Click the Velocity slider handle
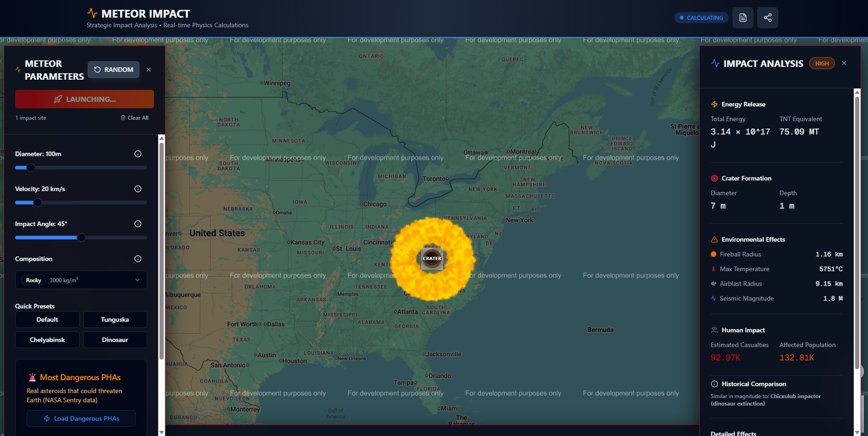Viewport: 868px width, 436px height. (x=37, y=203)
